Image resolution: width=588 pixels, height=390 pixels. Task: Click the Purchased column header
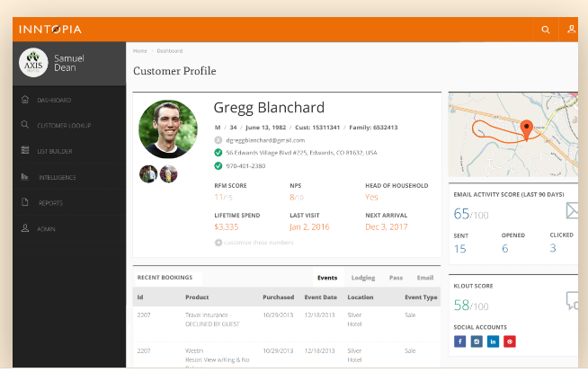click(278, 297)
